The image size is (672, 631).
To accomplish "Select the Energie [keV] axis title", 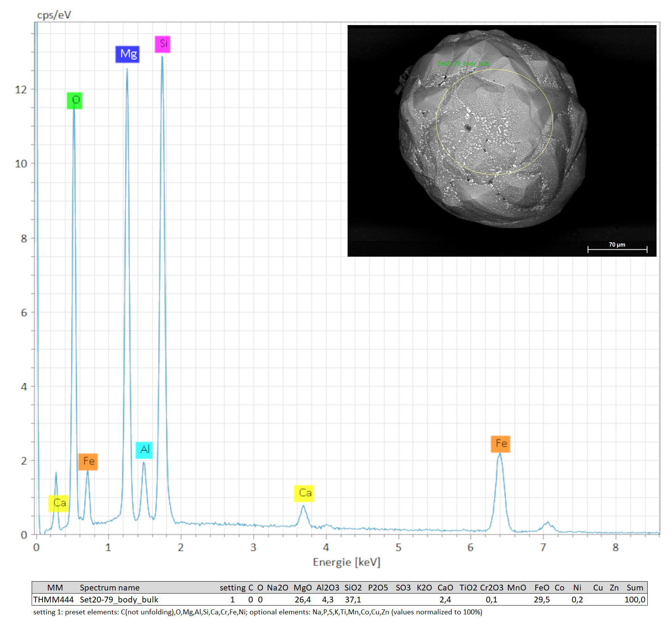I will pos(346,562).
